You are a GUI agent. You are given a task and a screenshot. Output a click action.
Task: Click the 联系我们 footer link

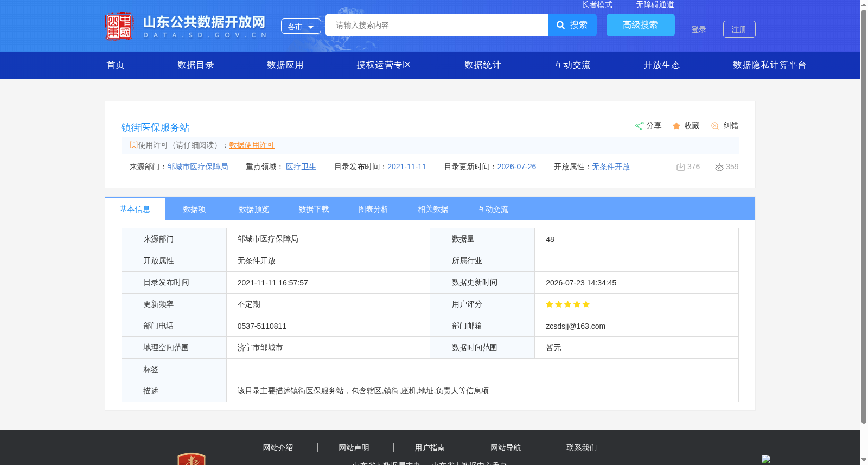click(582, 448)
